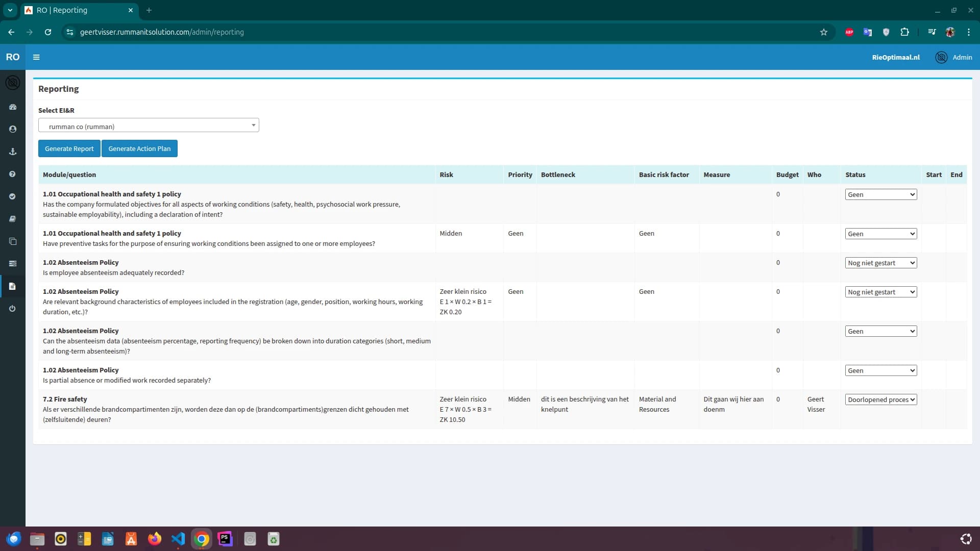The width and height of the screenshot is (980, 551).
Task: Open status dropdown for preventive tasks row
Action: tap(880, 234)
